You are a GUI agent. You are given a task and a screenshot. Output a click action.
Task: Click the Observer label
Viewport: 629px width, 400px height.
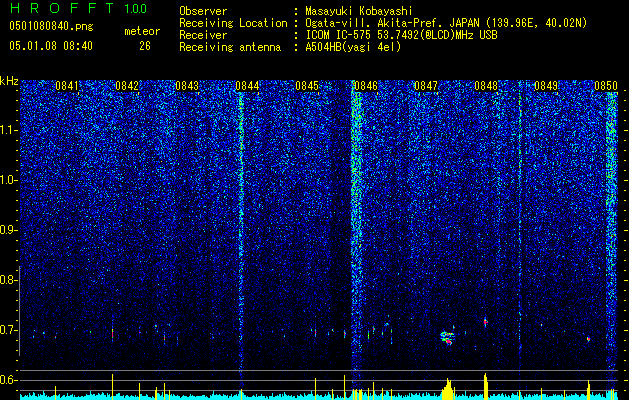tap(203, 11)
